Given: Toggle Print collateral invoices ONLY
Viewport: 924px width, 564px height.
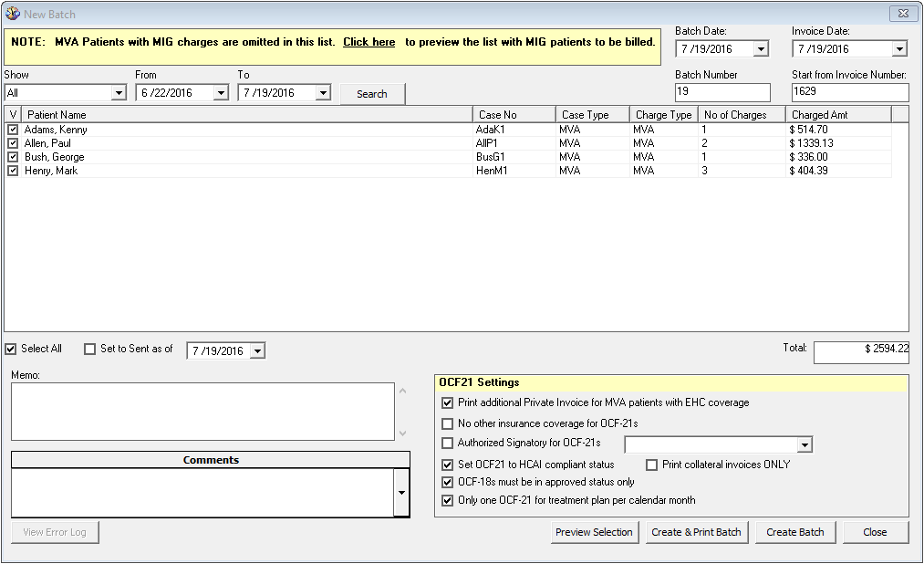Looking at the screenshot, I should tap(652, 464).
